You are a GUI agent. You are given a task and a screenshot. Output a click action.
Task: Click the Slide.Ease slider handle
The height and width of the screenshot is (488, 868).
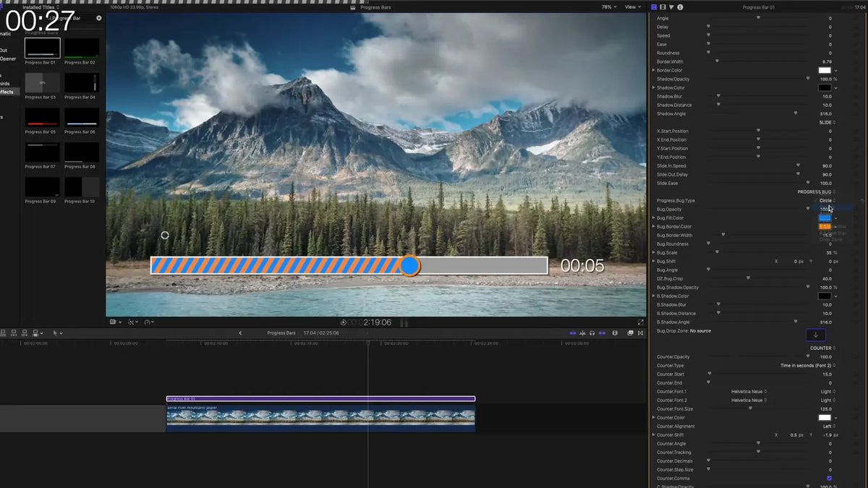coord(808,183)
